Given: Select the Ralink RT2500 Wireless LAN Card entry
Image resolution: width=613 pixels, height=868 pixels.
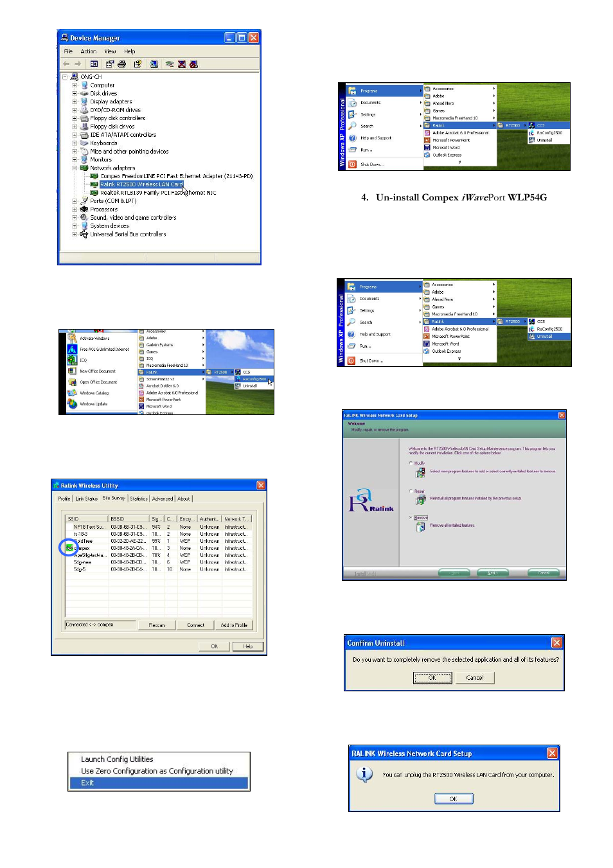Looking at the screenshot, I should 141,184.
